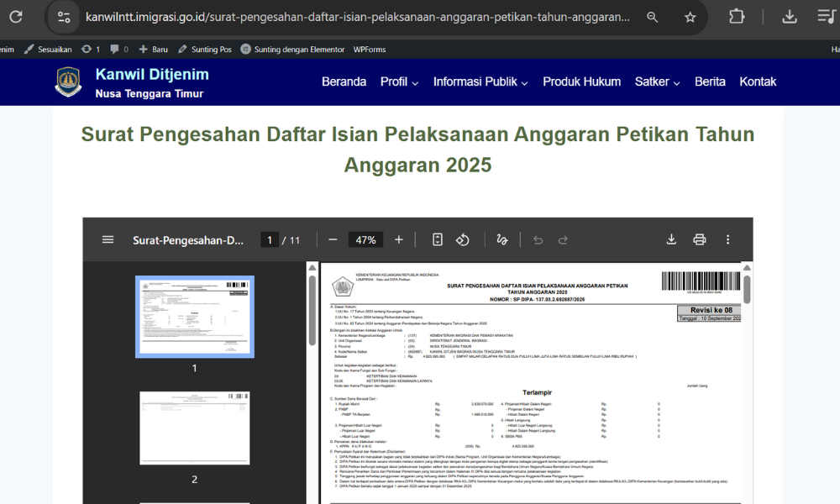Click the Kanwil Ditjenim site title
Viewport: 840px width, 504px height.
[152, 75]
